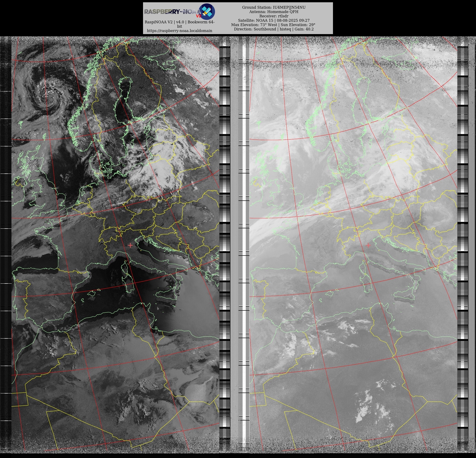The width and height of the screenshot is (476, 458).
Task: Click the raspberry-noaa.localdomain URL
Action: [x=179, y=31]
